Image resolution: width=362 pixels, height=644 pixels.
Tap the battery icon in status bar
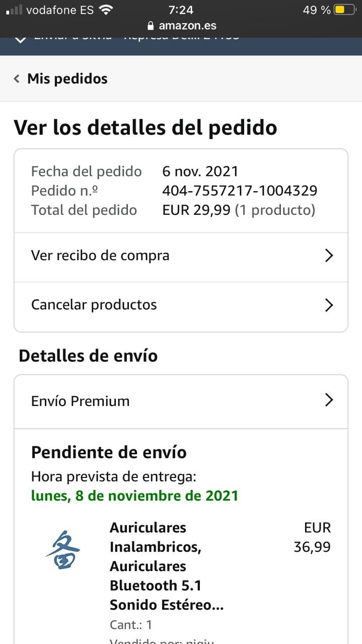click(x=344, y=10)
